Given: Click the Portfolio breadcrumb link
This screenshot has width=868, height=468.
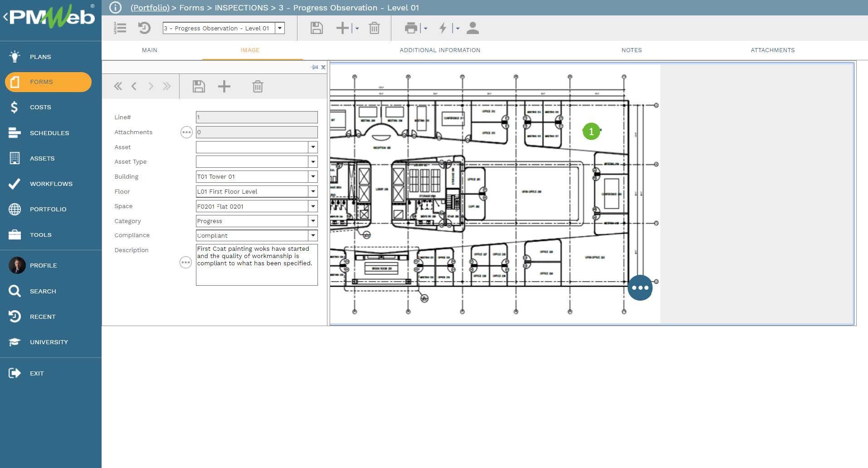Looking at the screenshot, I should click(x=150, y=8).
